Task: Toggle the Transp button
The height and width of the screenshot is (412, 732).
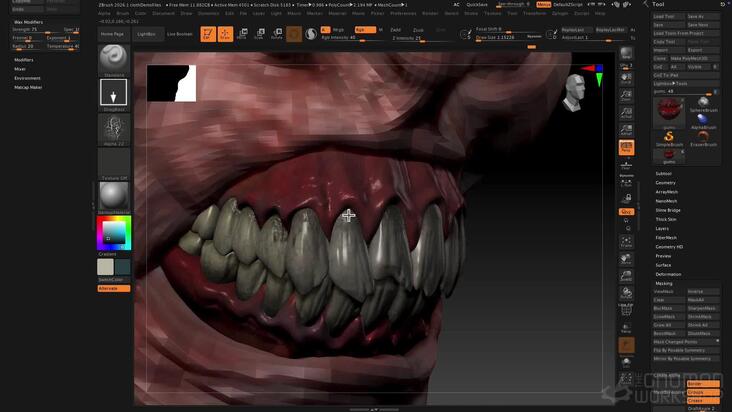Action: 626,328
